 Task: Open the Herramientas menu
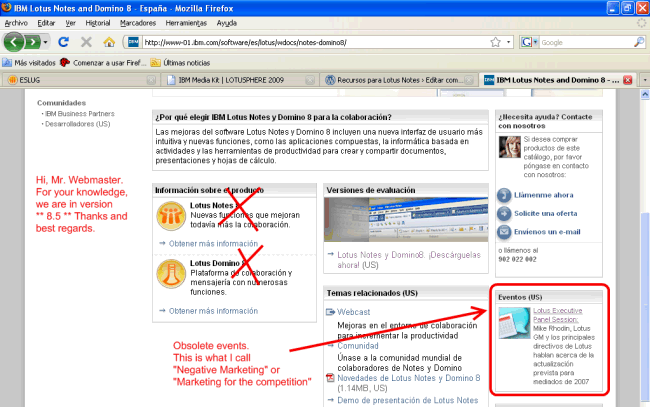[x=186, y=23]
